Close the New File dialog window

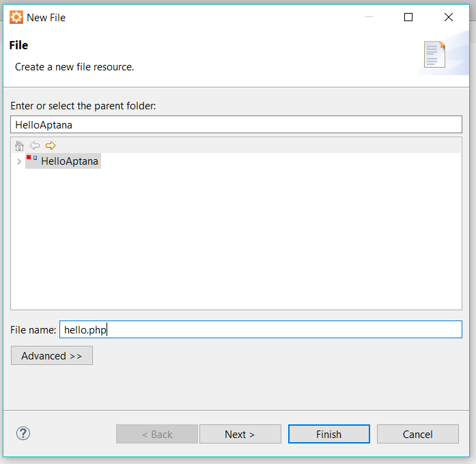tap(449, 17)
